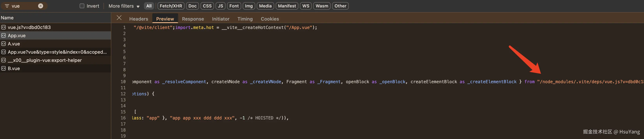
Task: Click script icon beside App.vue
Action: click(x=4, y=36)
